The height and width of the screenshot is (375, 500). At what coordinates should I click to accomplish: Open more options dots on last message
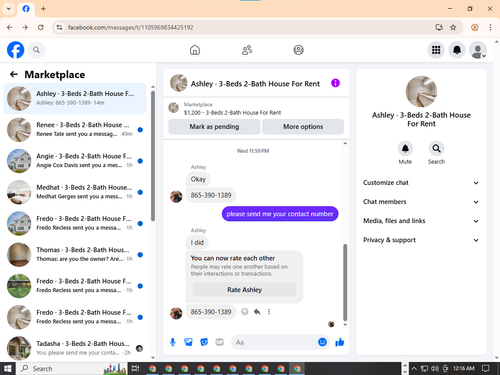pos(269,312)
